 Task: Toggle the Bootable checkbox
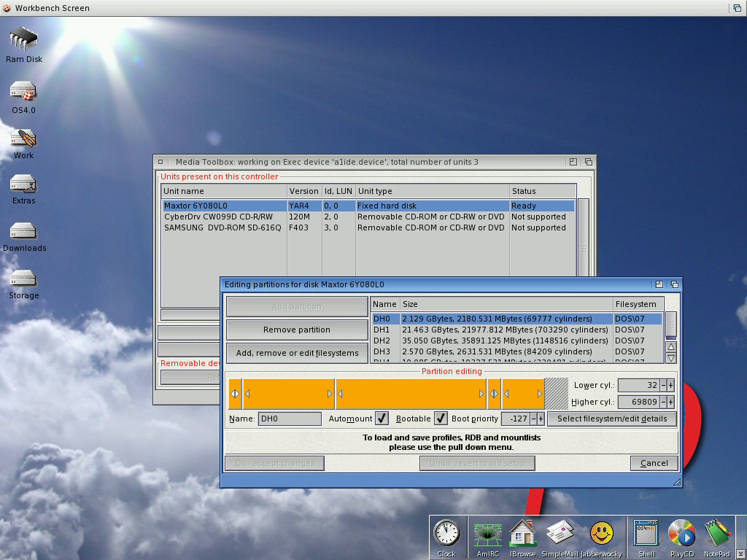[x=441, y=419]
